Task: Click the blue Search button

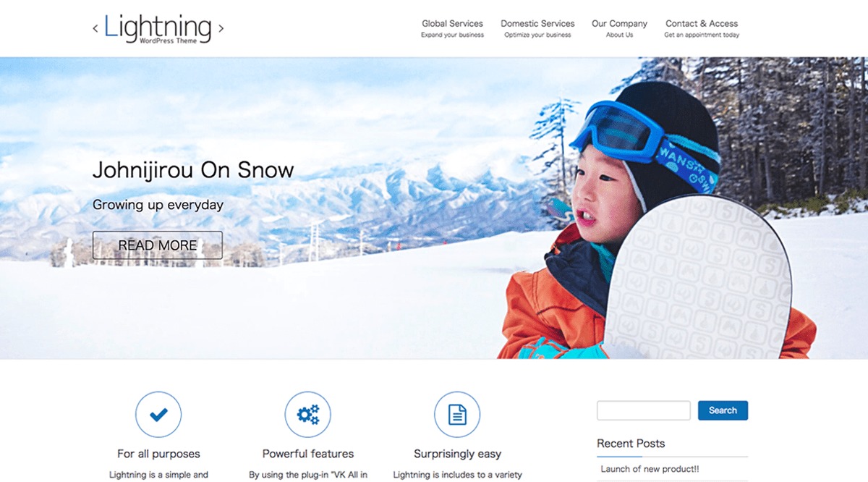Action: coord(723,410)
